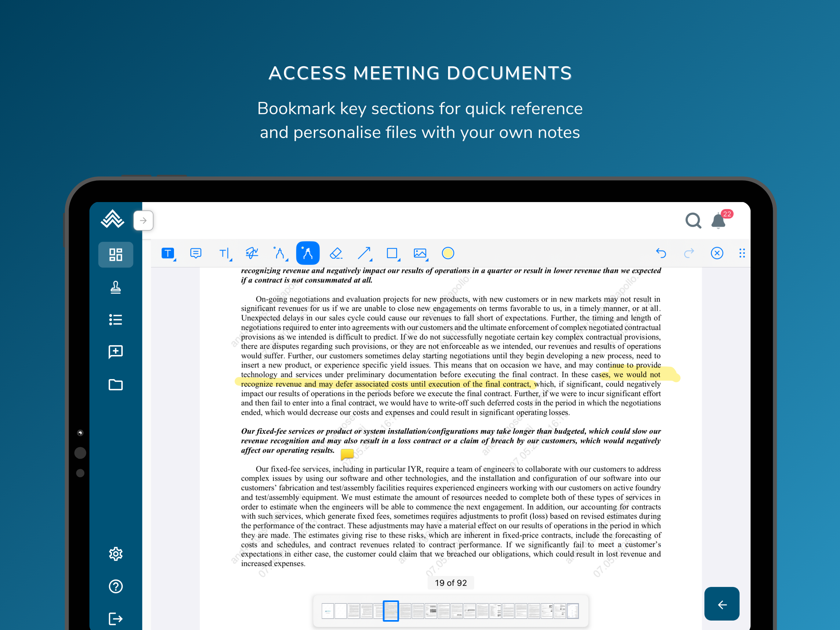Viewport: 840px width, 630px height.
Task: Open settings gear in sidebar
Action: point(115,554)
